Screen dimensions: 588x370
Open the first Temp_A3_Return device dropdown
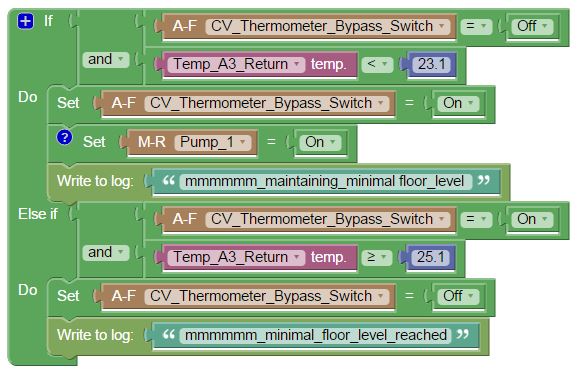[236, 64]
